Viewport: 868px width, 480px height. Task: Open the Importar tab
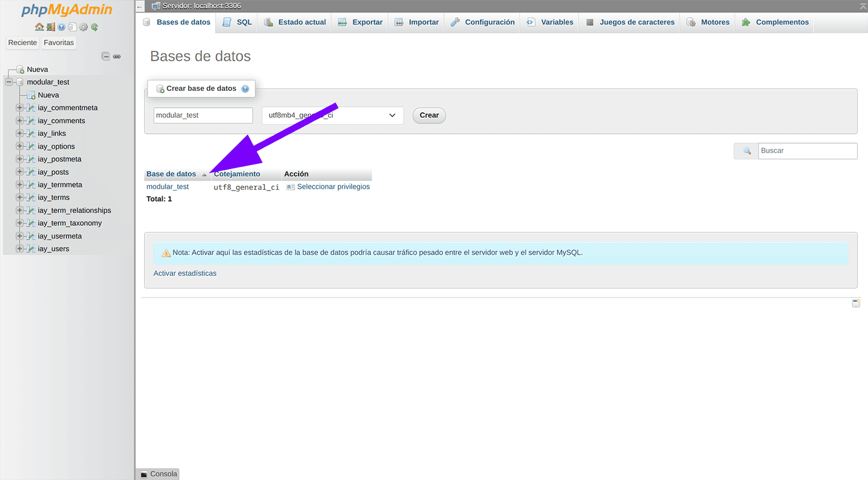pyautogui.click(x=417, y=23)
